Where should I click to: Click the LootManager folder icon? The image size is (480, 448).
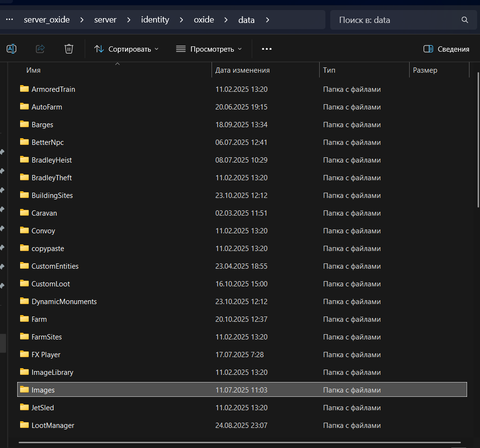pos(24,425)
